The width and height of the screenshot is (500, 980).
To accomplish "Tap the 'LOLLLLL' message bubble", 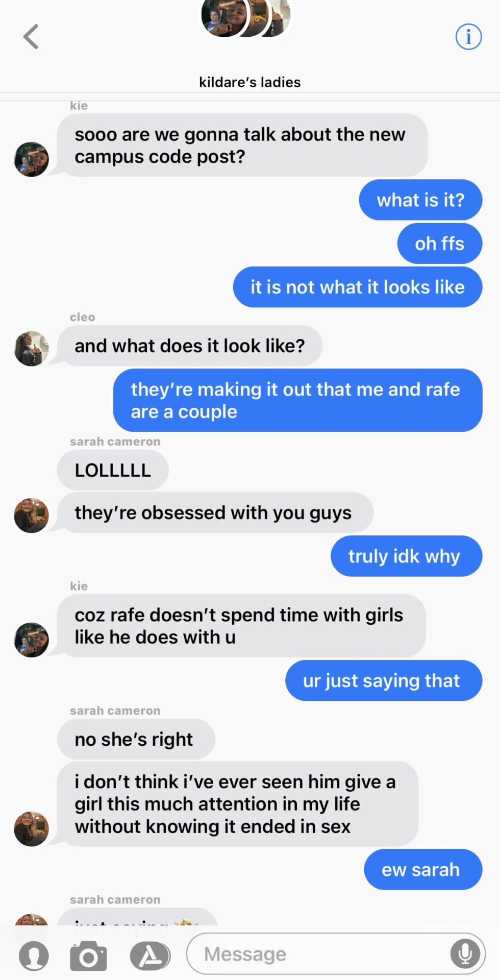I will tap(113, 470).
